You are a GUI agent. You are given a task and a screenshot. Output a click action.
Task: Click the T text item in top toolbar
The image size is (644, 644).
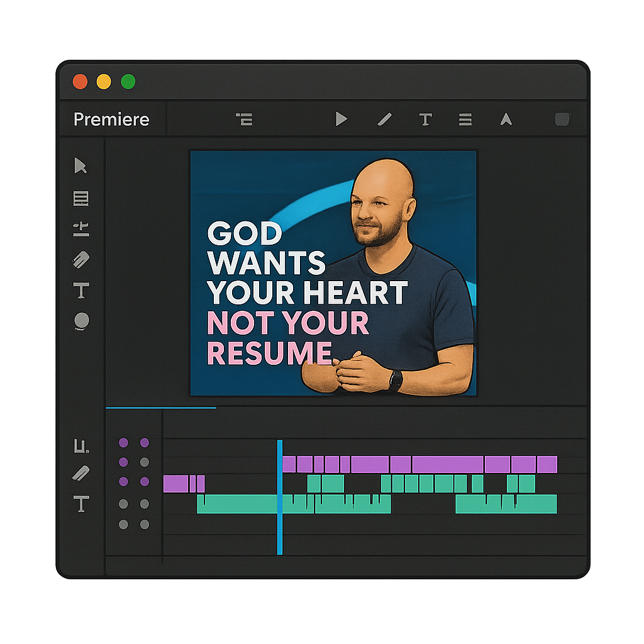(426, 119)
